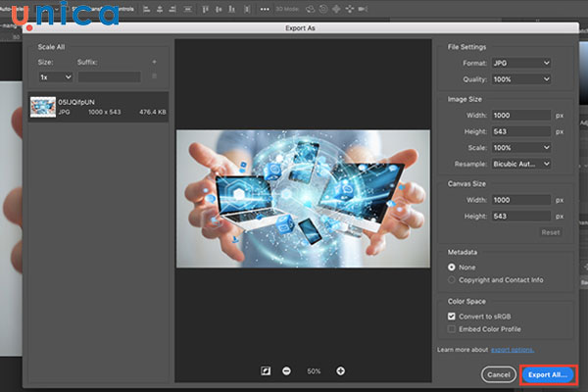Select Copyright and Contact Info metadata option
The width and height of the screenshot is (588, 392).
pyautogui.click(x=452, y=279)
